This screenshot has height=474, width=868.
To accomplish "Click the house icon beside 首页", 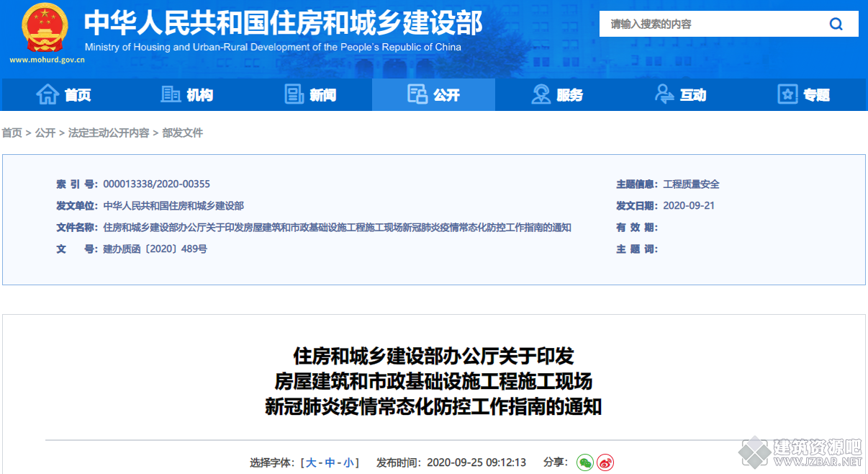I will (x=48, y=94).
